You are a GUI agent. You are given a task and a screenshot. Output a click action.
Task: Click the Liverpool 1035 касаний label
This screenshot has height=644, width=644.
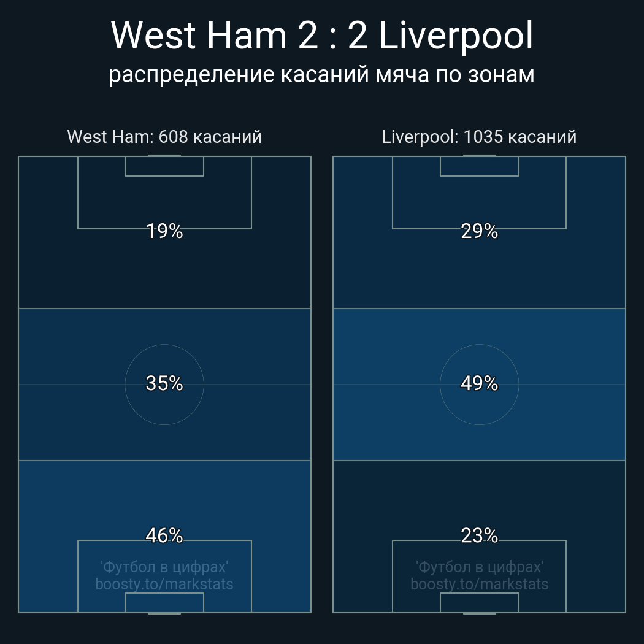tap(479, 137)
